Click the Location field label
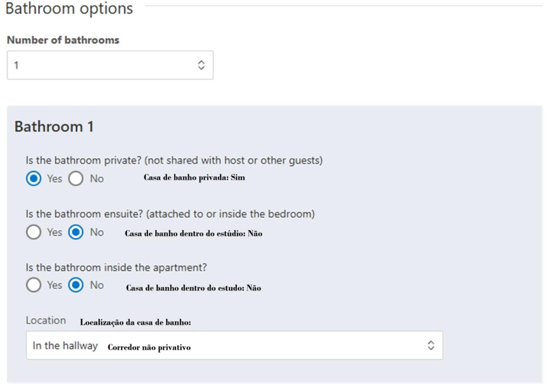 click(x=46, y=321)
